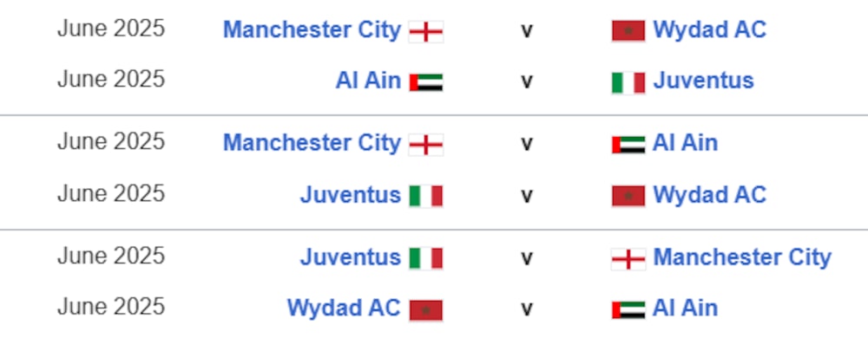This screenshot has width=868, height=358.
Task: Click Morocco flag in Manchester City–Wydad match
Action: point(628,31)
